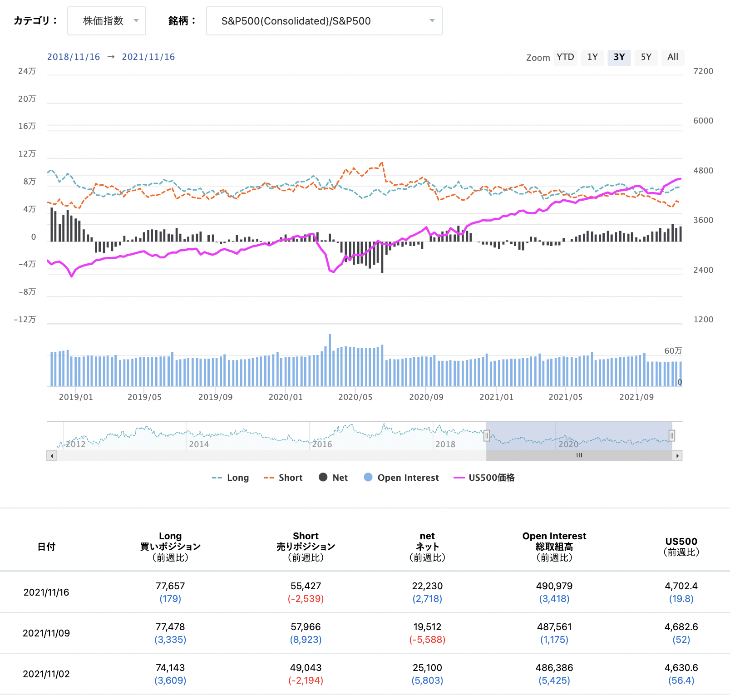The image size is (730, 700).
Task: Click the navigator scroll left arrow
Action: pyautogui.click(x=52, y=456)
